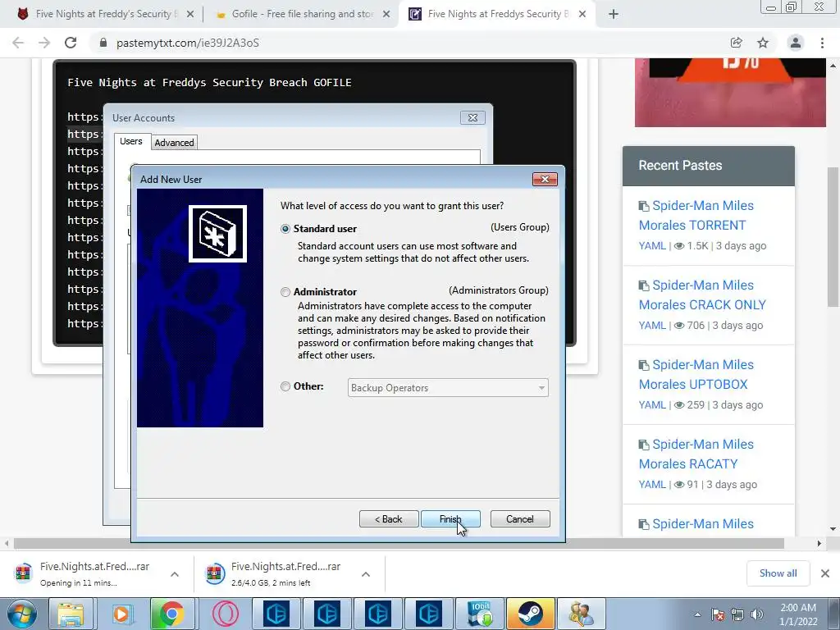Click the red advertisement banner image
840x630 pixels.
[730, 92]
